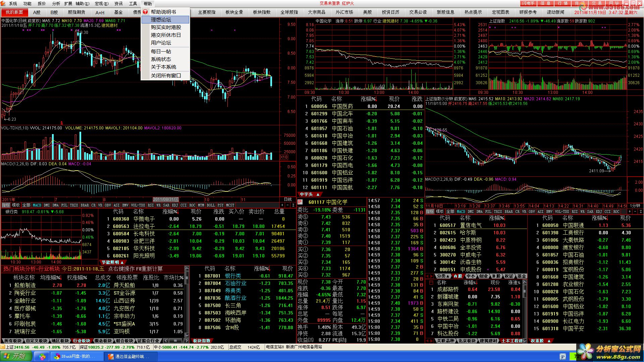Click the plus icon in 1-minute chart indicator bar

pos(630,212)
